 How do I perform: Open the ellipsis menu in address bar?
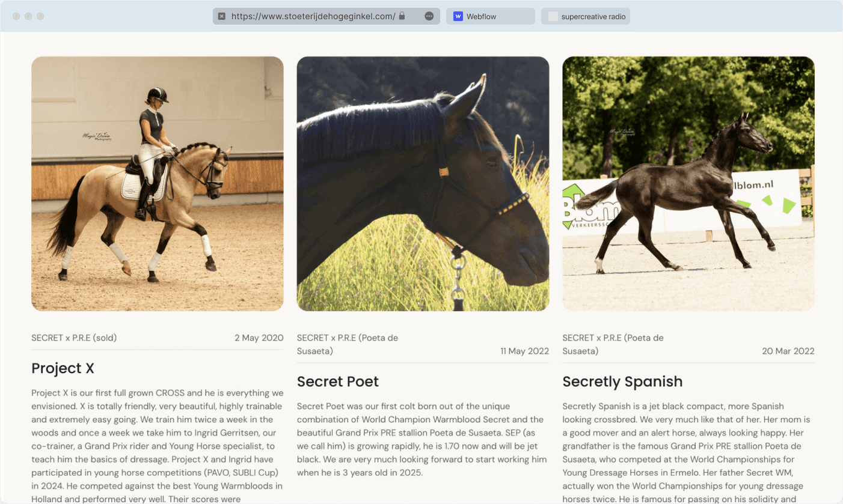[x=429, y=16]
